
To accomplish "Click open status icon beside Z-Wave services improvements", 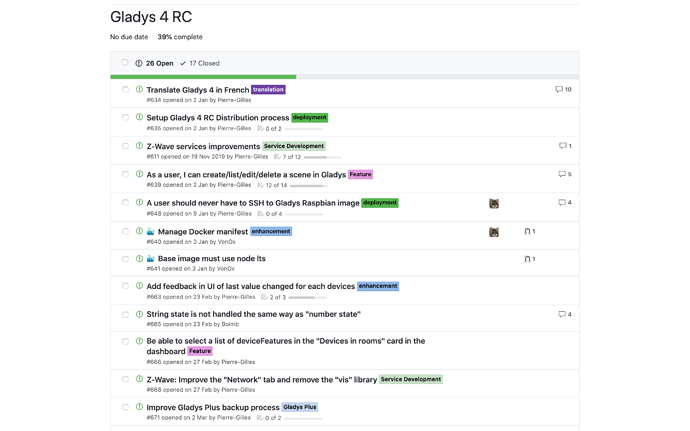I will click(x=139, y=146).
